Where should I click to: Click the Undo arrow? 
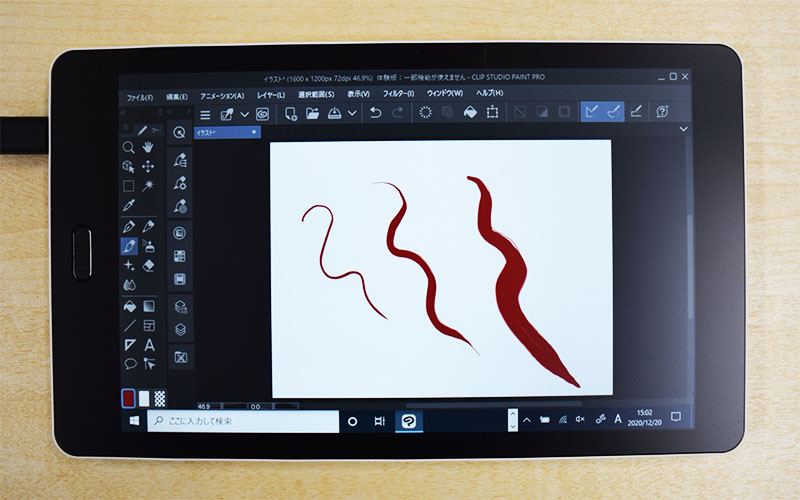tap(375, 113)
